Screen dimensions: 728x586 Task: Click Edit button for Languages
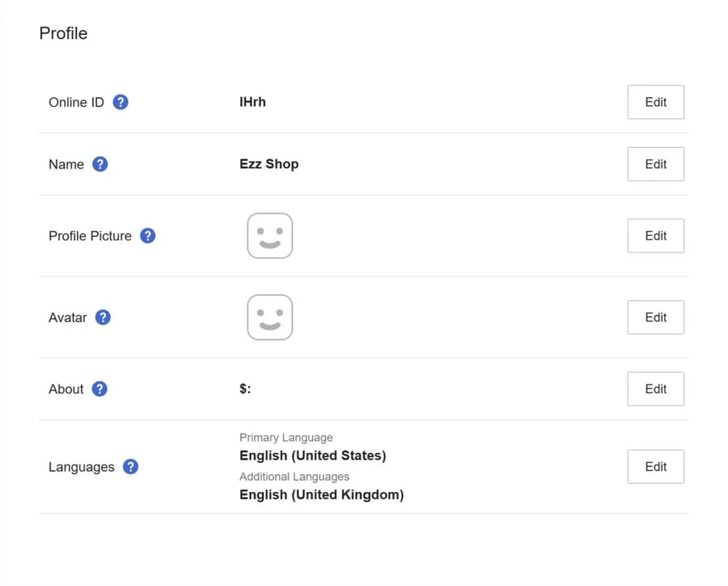point(655,466)
